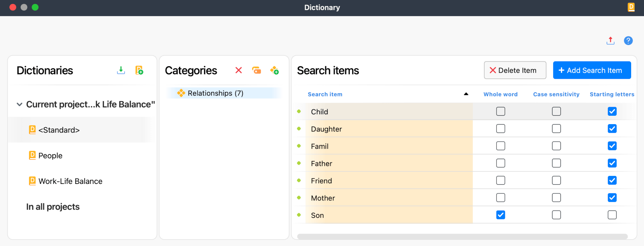Uncheck Starting letters for Famil

point(612,146)
